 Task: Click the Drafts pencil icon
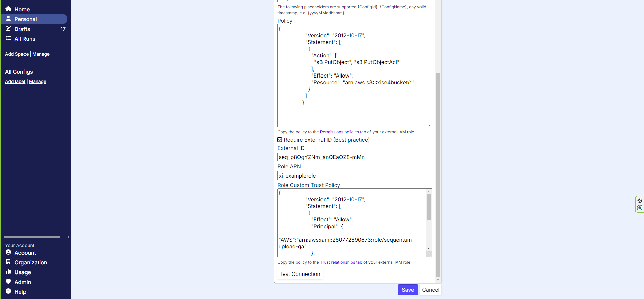(8, 29)
